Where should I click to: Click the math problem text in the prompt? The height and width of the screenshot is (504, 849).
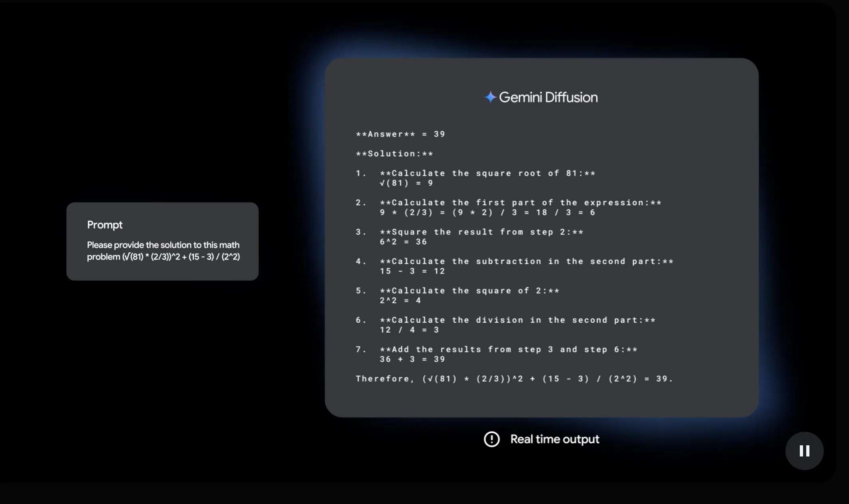(163, 251)
